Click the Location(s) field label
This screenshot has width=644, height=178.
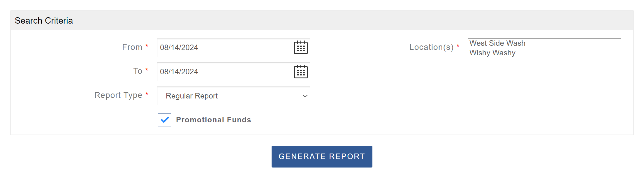click(x=431, y=47)
